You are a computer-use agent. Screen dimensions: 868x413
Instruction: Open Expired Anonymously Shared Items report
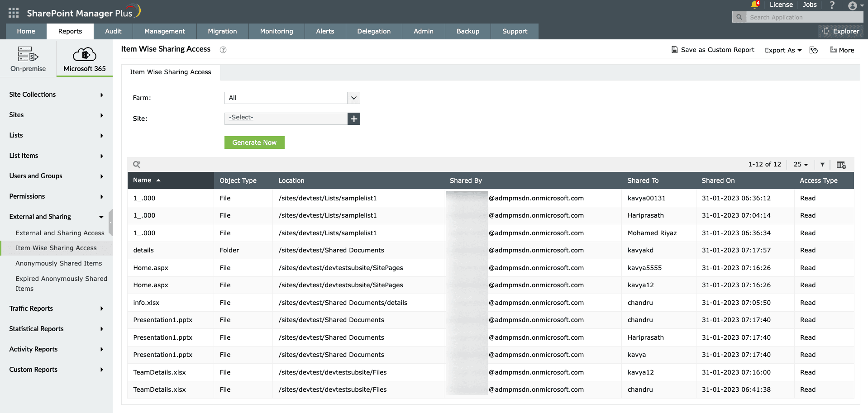click(x=61, y=284)
